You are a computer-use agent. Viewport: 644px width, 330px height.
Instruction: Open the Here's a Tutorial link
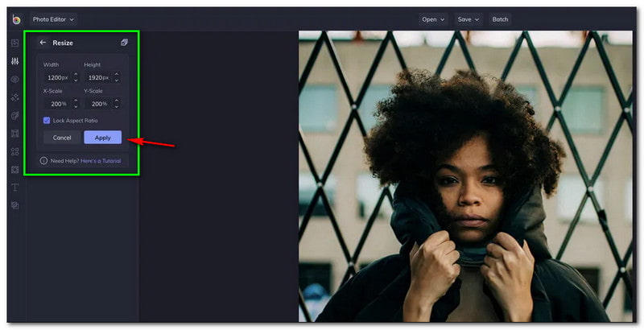pyautogui.click(x=101, y=161)
